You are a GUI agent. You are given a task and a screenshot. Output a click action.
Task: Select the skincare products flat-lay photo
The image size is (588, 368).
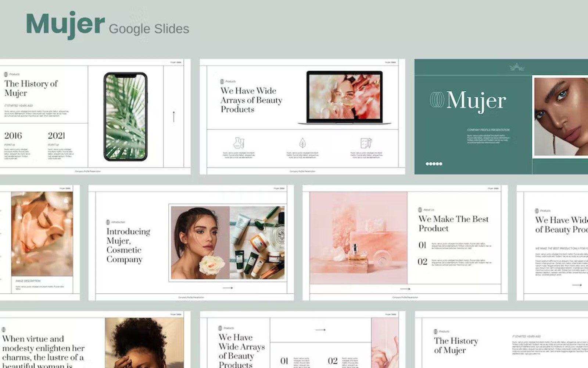(257, 243)
